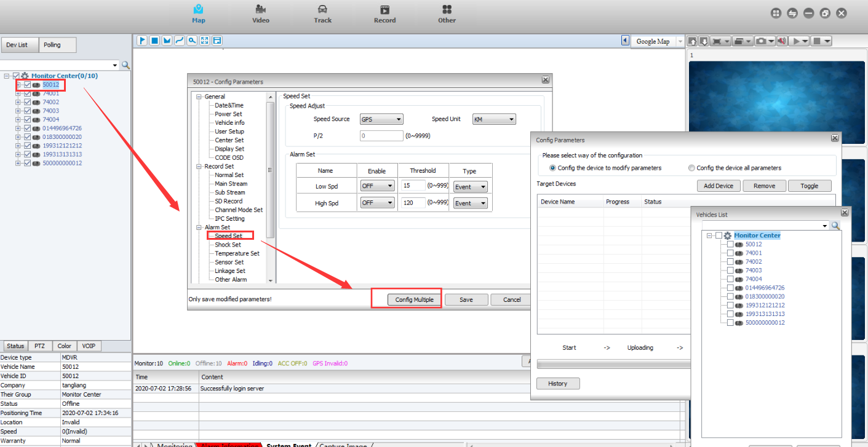The height and width of the screenshot is (447, 868).
Task: Click the page-up arrow video toolbar icon
Action: tap(693, 41)
